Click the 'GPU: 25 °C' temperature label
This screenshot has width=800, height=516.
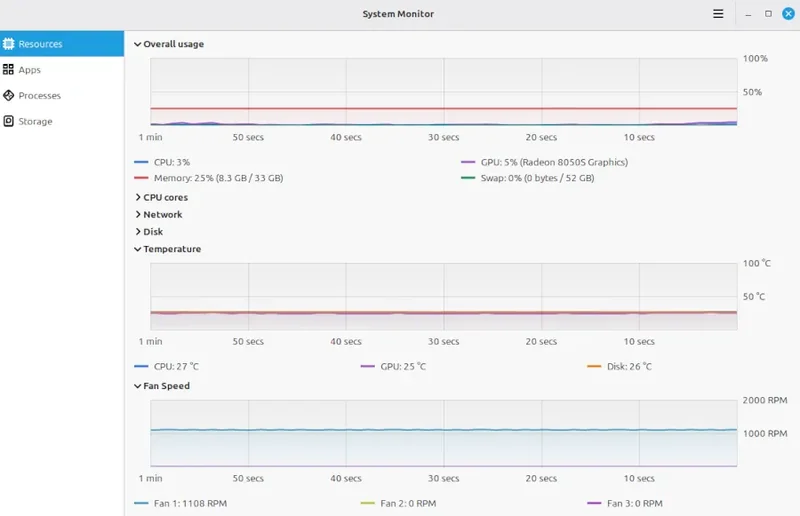point(403,366)
